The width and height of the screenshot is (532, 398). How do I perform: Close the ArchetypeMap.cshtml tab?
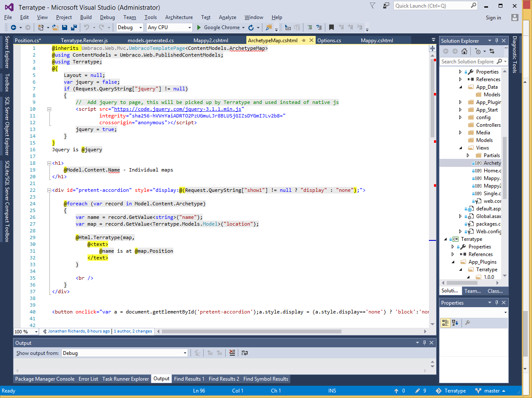(312, 41)
